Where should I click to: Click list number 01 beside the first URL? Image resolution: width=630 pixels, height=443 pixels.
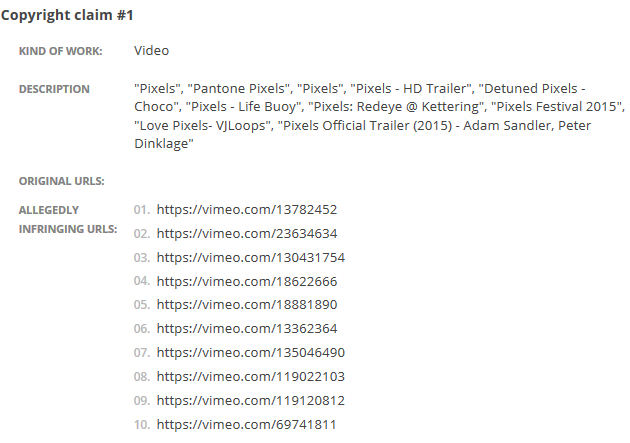pyautogui.click(x=142, y=210)
